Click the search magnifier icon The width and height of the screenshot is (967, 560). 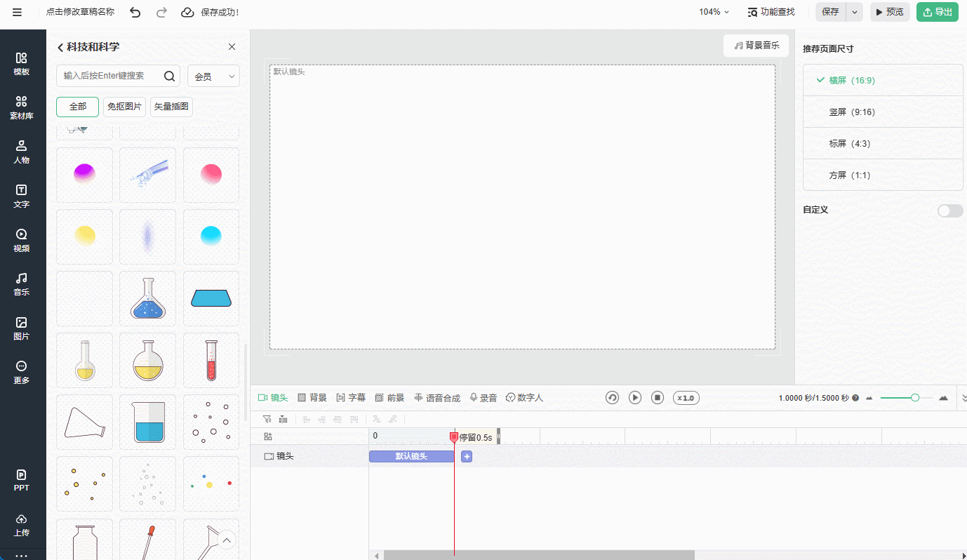[x=169, y=76]
